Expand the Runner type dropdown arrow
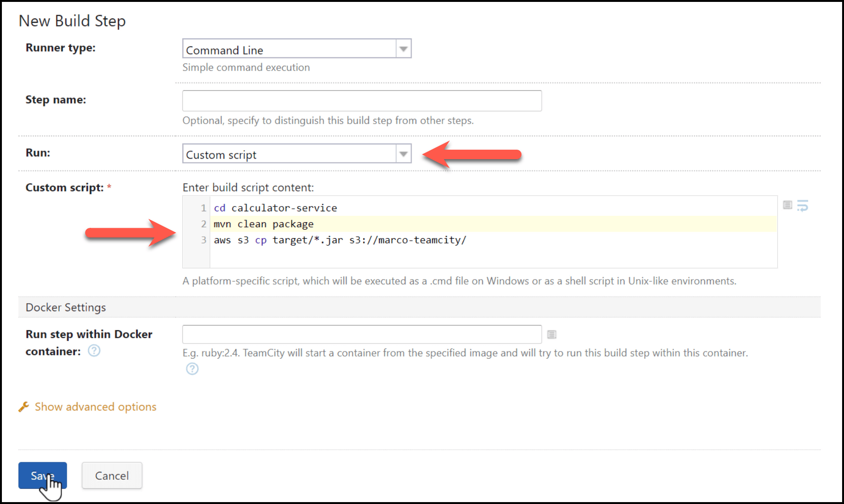 [404, 49]
